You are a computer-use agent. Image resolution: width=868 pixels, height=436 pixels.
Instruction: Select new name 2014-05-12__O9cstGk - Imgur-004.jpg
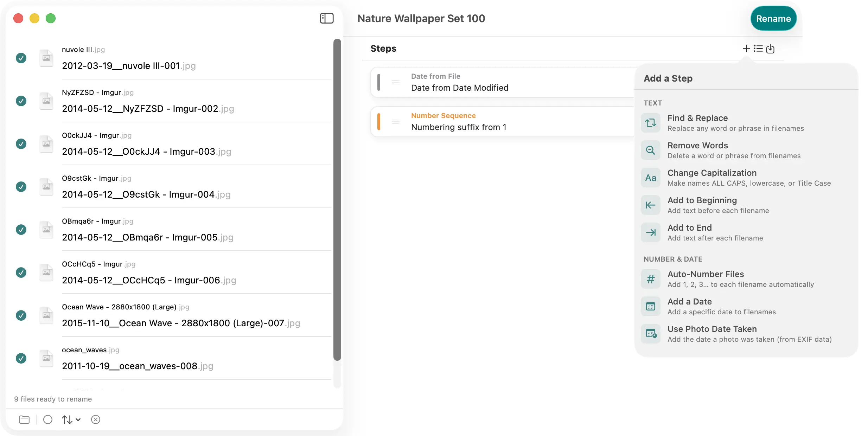146,194
